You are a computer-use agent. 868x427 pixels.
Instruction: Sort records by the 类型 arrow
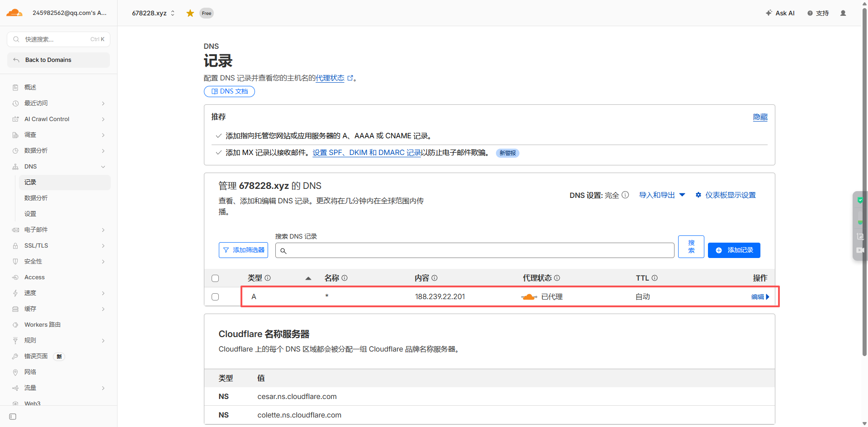tap(308, 278)
